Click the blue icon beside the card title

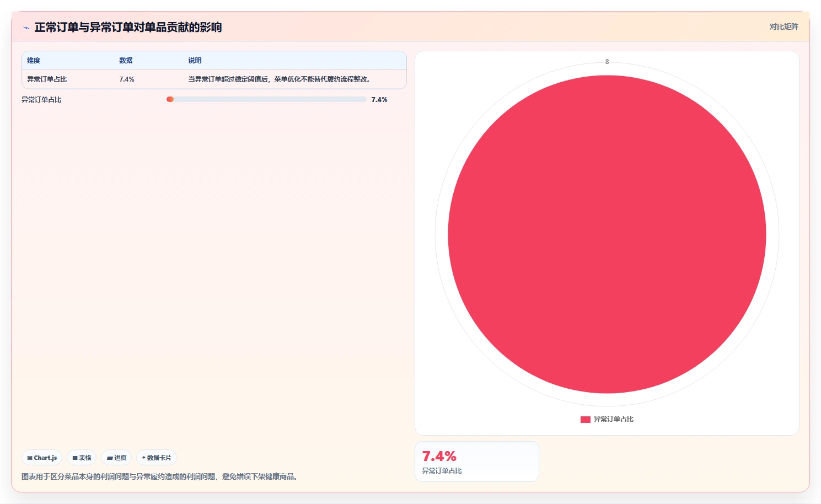pos(26,28)
